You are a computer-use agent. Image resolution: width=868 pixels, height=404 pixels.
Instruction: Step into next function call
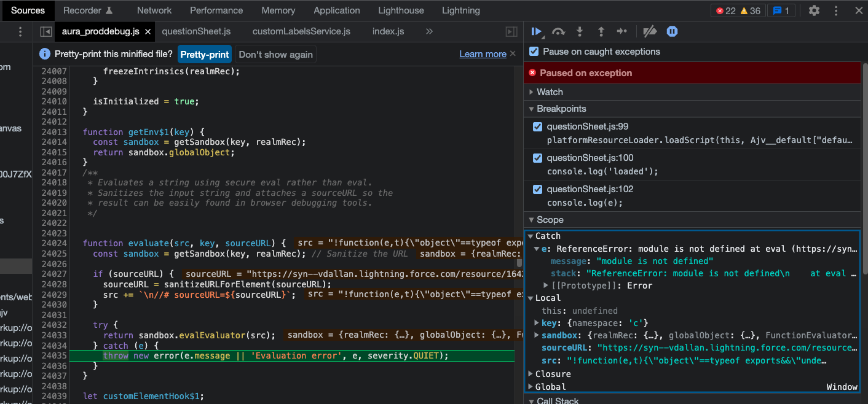(x=579, y=31)
